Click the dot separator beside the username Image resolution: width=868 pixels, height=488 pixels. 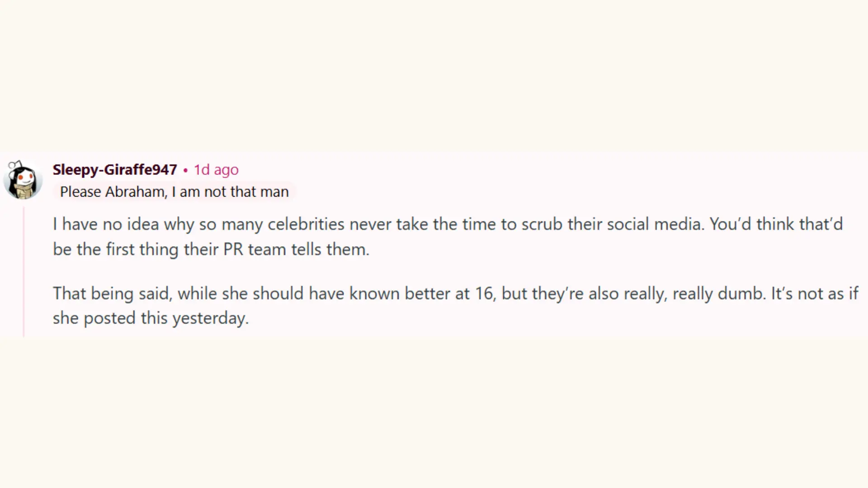(x=185, y=170)
